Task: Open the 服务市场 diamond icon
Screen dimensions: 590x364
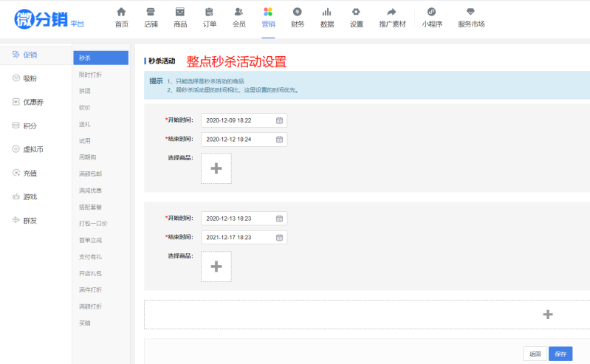Action: pos(471,12)
